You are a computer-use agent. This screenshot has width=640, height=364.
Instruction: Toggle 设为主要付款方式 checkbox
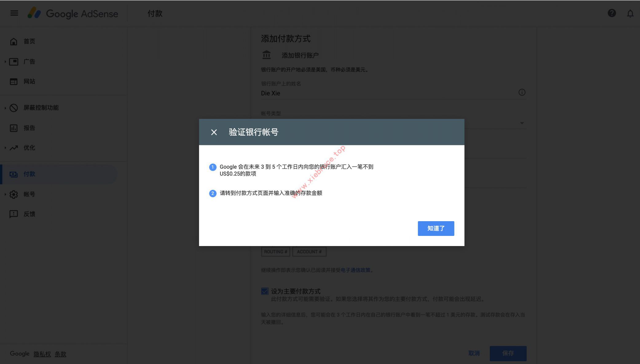pyautogui.click(x=265, y=291)
